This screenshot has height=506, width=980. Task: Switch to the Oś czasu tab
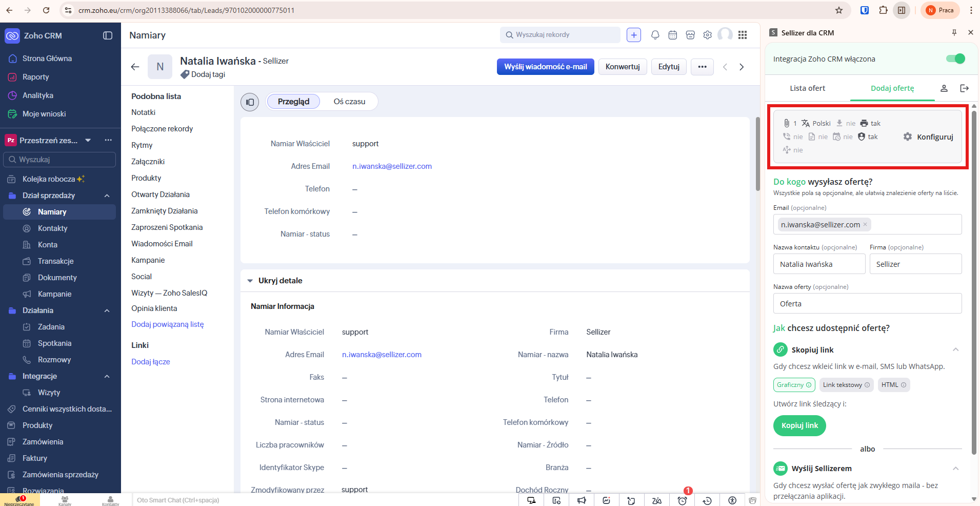click(349, 102)
